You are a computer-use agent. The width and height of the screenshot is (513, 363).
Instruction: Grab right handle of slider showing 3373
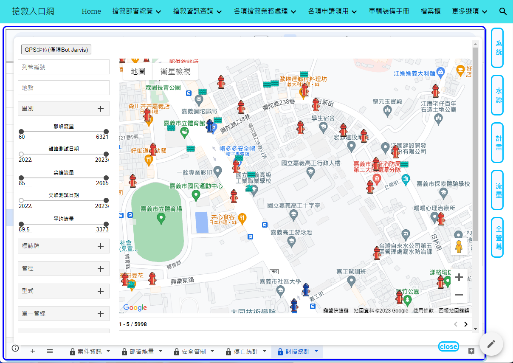click(x=106, y=224)
